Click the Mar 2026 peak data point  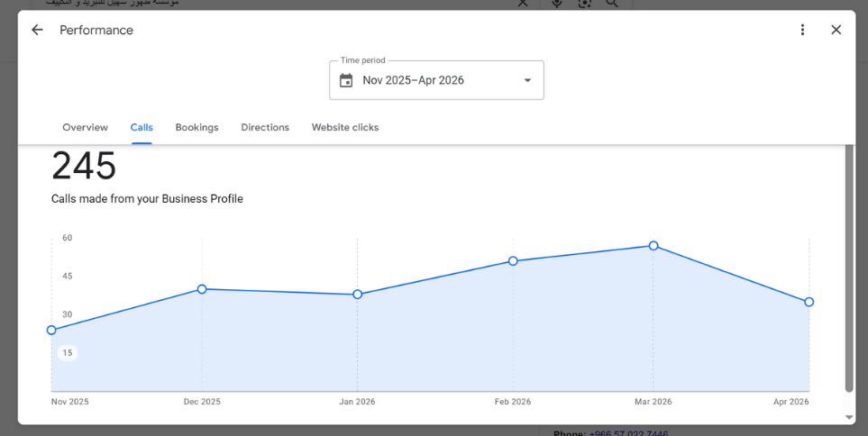[x=653, y=246]
